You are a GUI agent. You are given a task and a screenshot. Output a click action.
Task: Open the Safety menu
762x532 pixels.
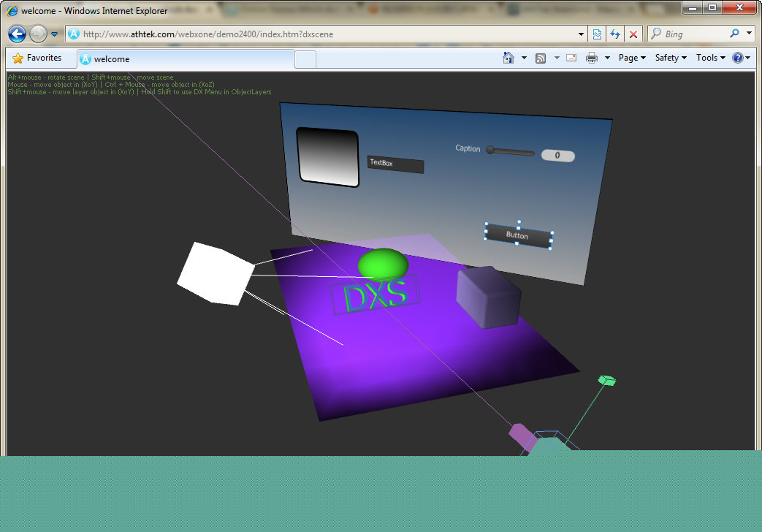[670, 58]
